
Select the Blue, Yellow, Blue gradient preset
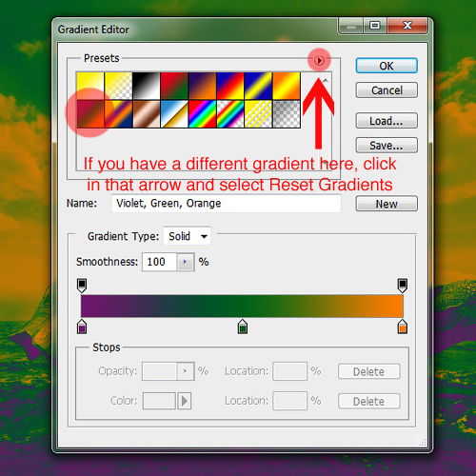click(x=258, y=86)
